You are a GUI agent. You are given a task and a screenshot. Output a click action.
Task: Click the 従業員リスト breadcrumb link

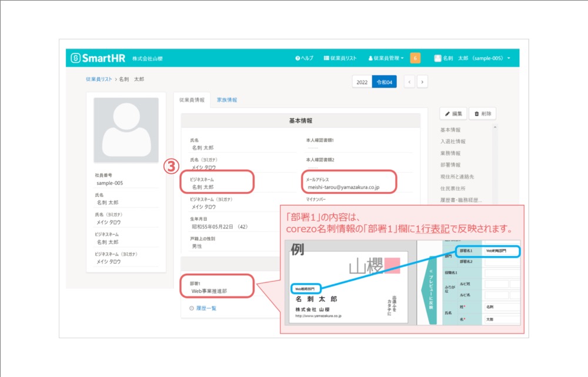(99, 79)
